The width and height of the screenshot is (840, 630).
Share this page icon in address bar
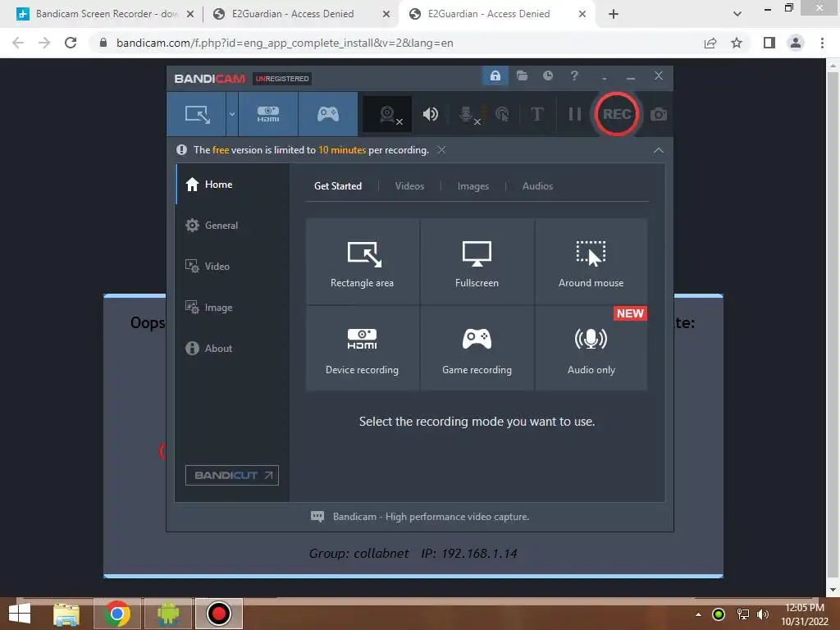[710, 43]
